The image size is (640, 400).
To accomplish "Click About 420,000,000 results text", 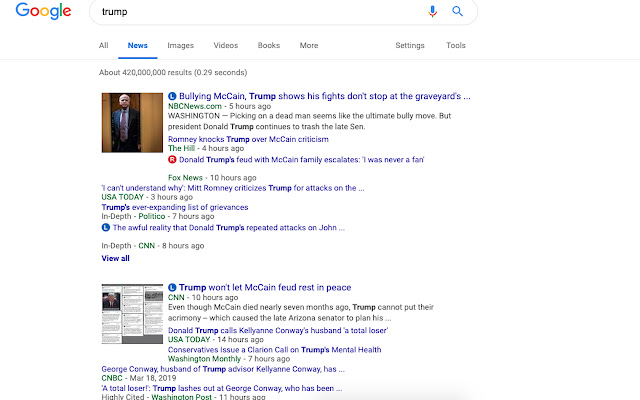I will pyautogui.click(x=173, y=73).
